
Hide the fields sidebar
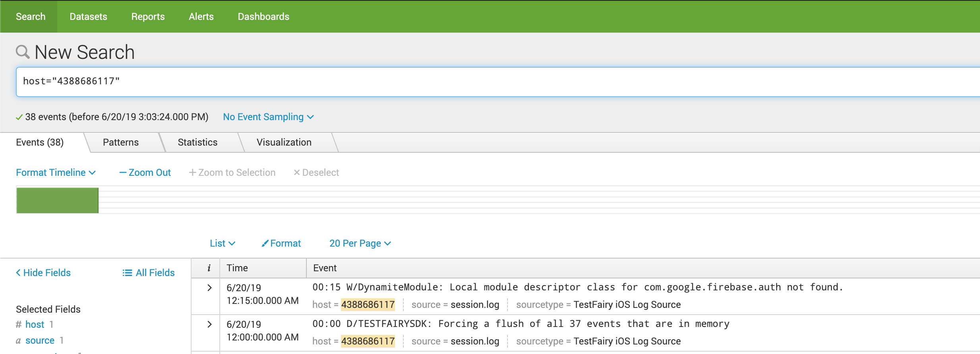(43, 273)
